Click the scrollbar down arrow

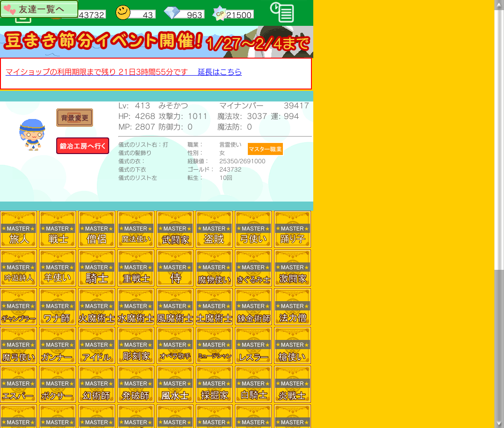[x=499, y=423]
